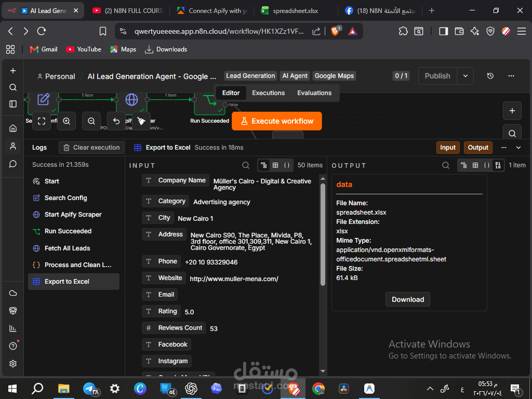532x399 pixels.
Task: Collapse the logs panel chevron
Action: [518, 148]
